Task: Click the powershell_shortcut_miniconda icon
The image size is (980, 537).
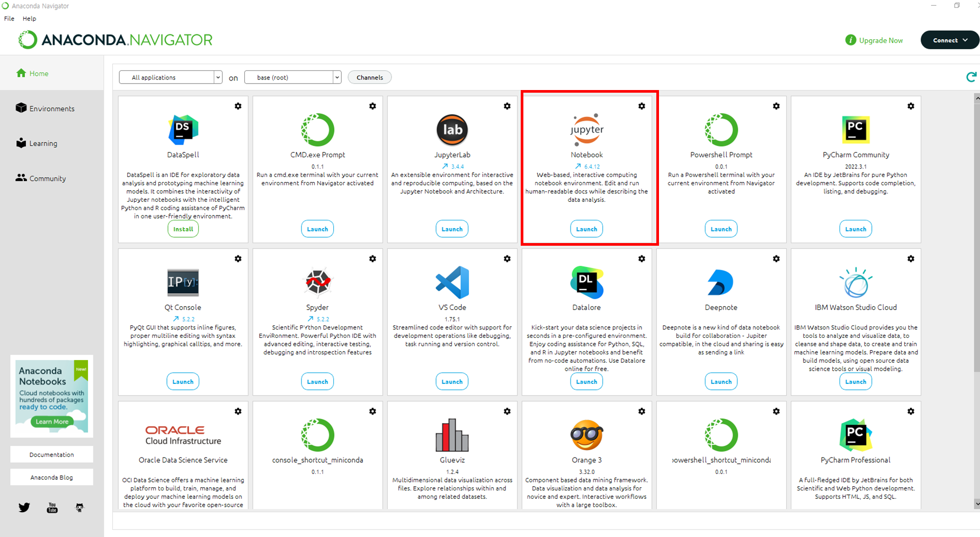Action: click(721, 435)
